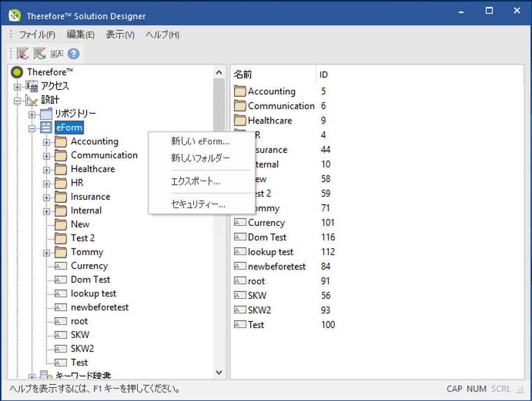The height and width of the screenshot is (401, 532).
Task: Click the Healthcare folder icon in the tree
Action: click(61, 169)
